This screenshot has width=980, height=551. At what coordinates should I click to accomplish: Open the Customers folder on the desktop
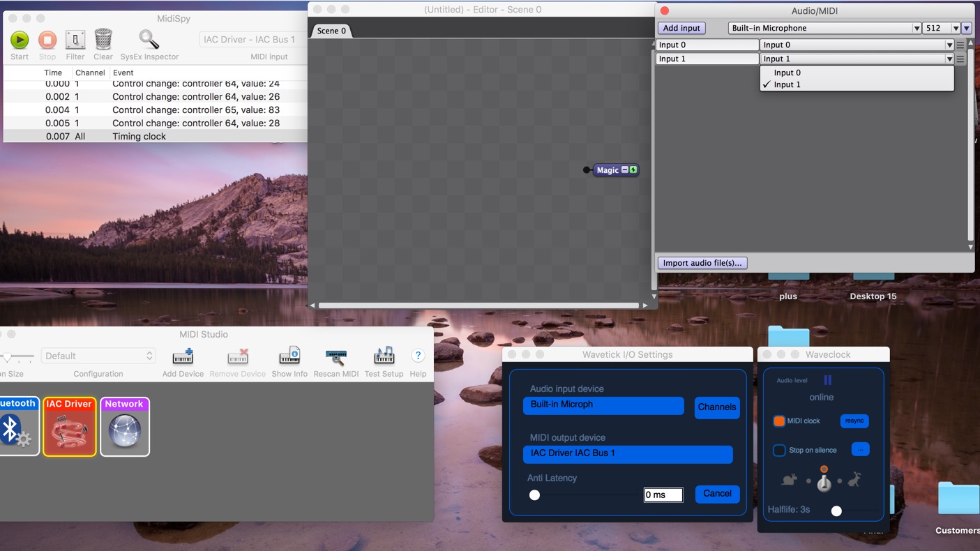point(958,498)
